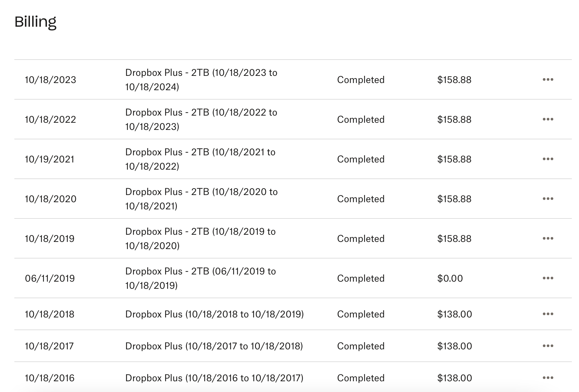Click the $138.00 amount for 10/18/2018
This screenshot has width=579, height=392.
coord(454,314)
